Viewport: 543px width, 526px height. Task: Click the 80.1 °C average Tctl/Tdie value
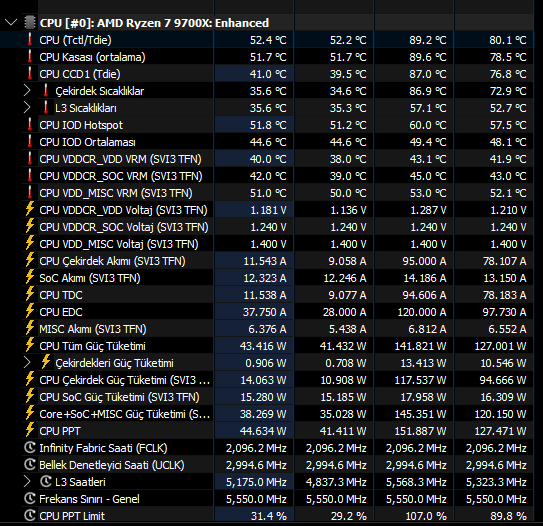508,40
